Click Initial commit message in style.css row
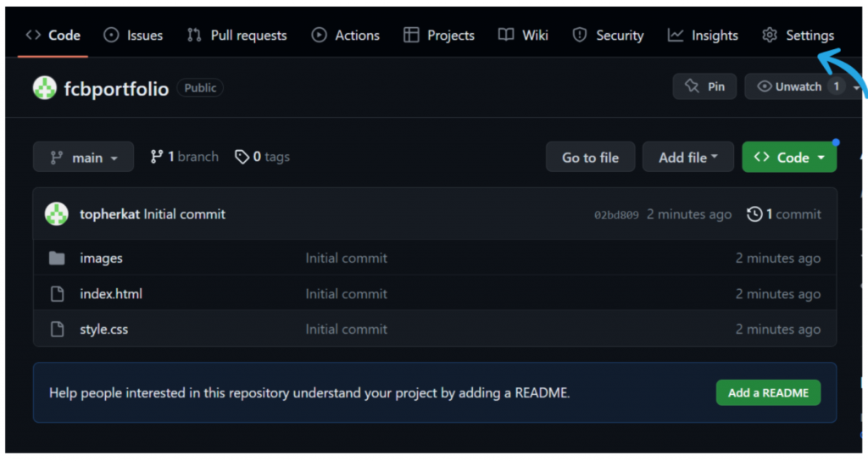 pos(347,330)
